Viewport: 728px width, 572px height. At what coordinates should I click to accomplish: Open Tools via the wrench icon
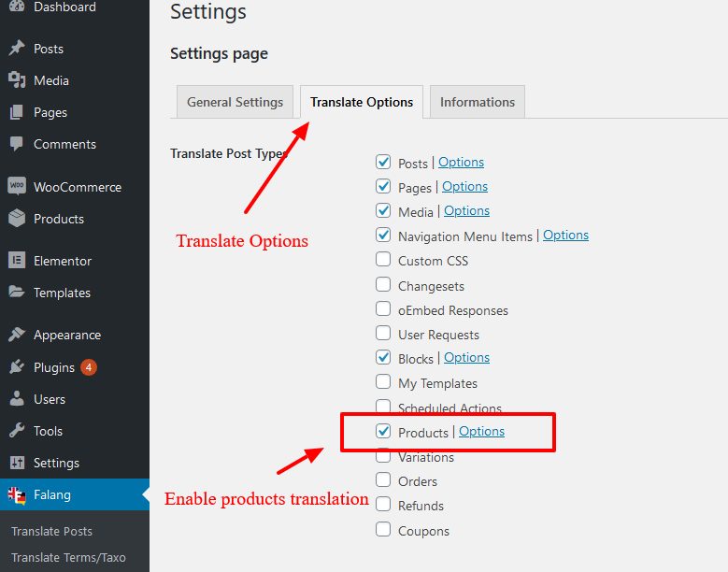pyautogui.click(x=17, y=430)
